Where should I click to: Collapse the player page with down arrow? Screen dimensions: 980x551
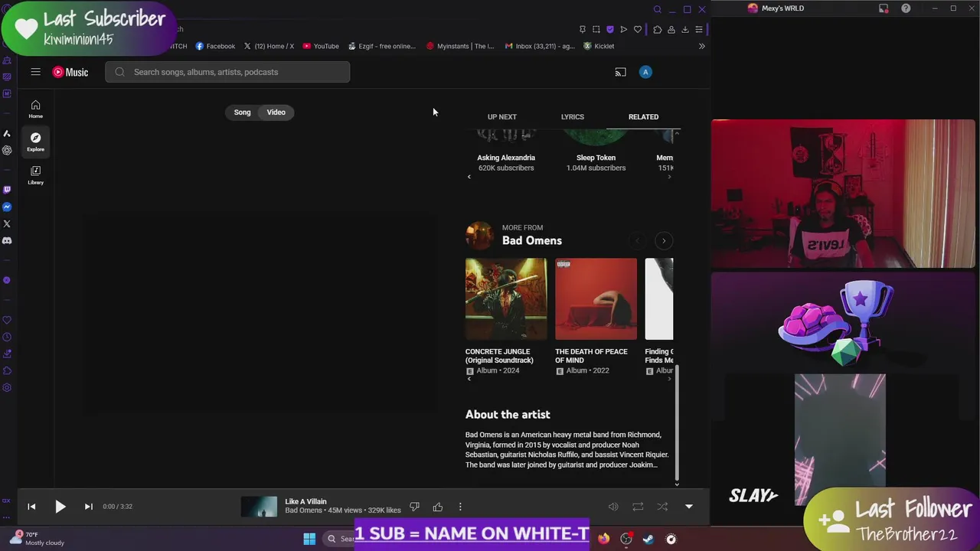[x=688, y=507]
